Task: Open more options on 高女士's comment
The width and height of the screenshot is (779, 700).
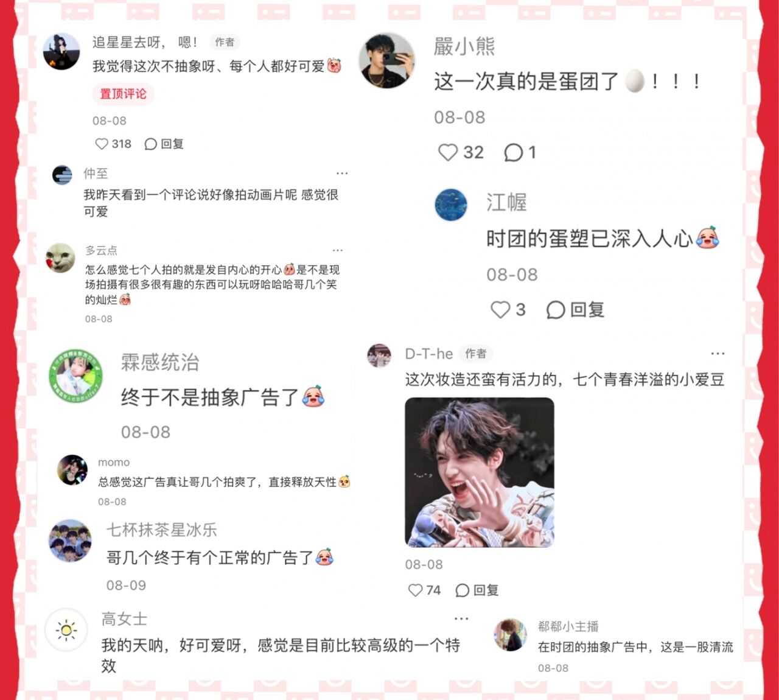Action: coord(461,619)
